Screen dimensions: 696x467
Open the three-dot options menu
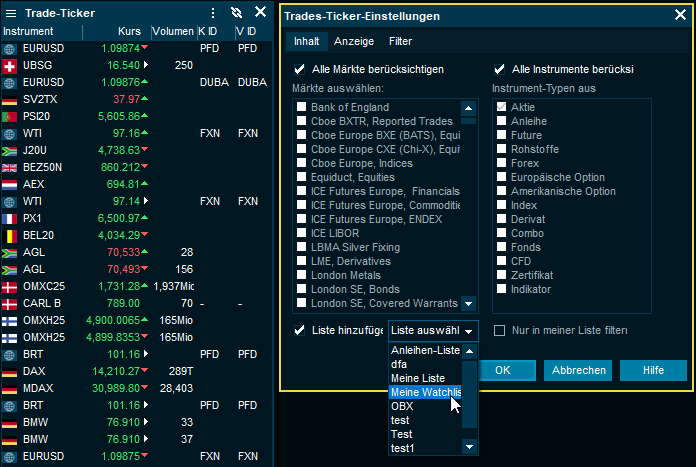pos(212,12)
